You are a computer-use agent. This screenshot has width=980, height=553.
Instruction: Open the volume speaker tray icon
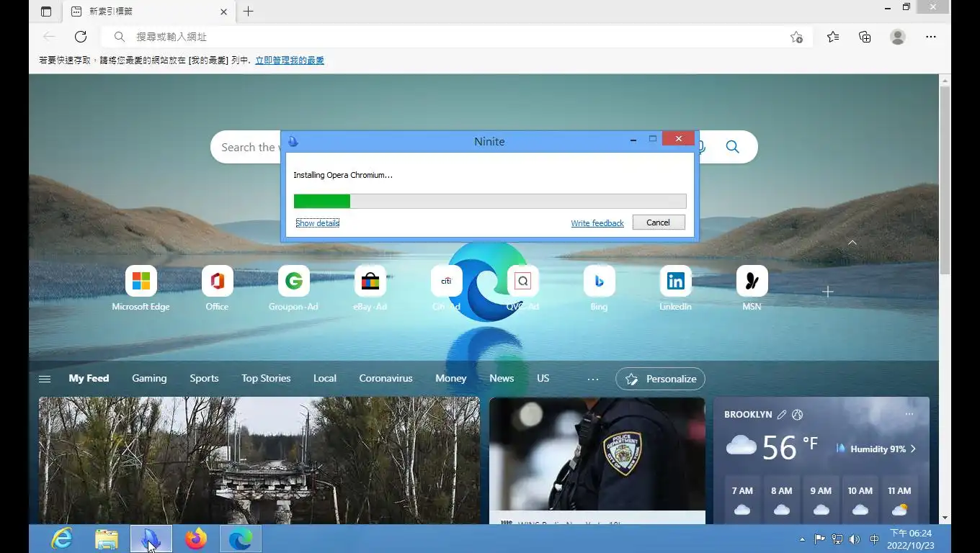click(x=855, y=539)
